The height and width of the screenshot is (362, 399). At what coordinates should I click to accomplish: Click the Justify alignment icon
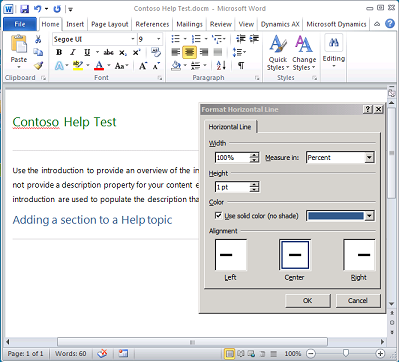click(x=218, y=52)
